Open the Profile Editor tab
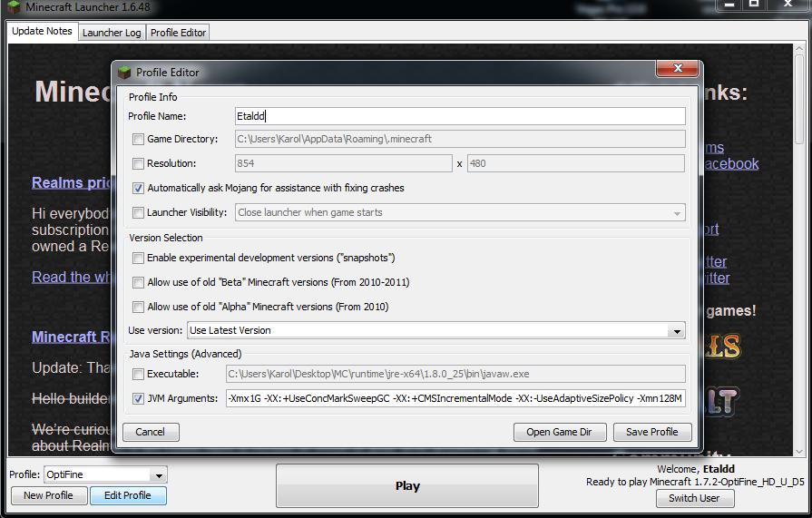The height and width of the screenshot is (518, 812). pos(178,33)
